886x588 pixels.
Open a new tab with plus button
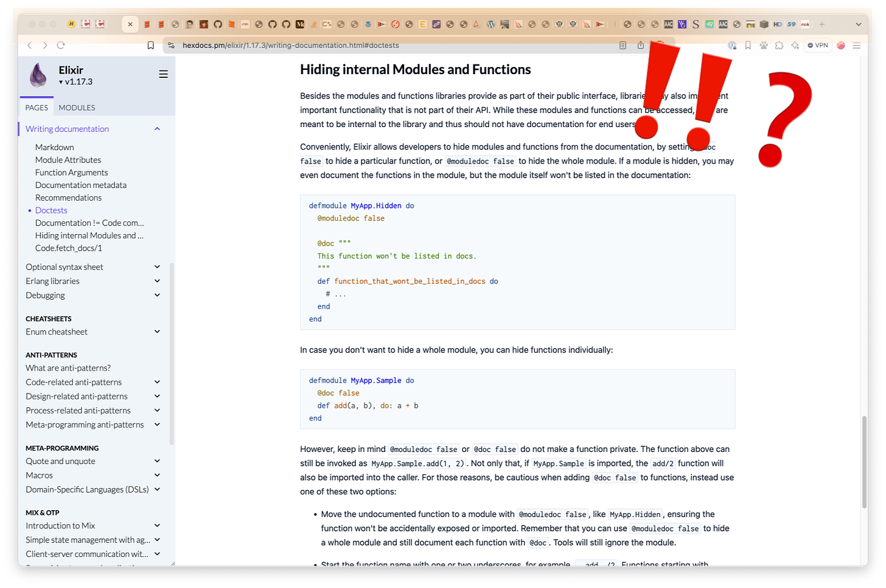pyautogui.click(x=821, y=24)
